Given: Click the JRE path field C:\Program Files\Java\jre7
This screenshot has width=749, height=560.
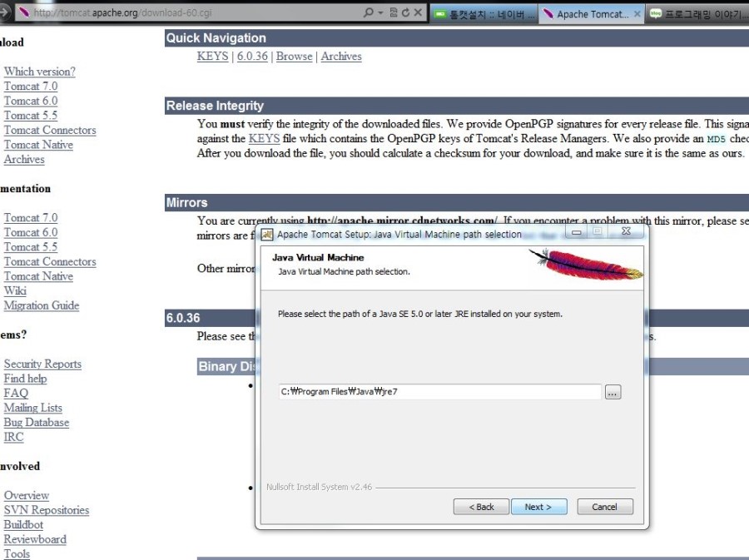Looking at the screenshot, I should click(x=440, y=392).
